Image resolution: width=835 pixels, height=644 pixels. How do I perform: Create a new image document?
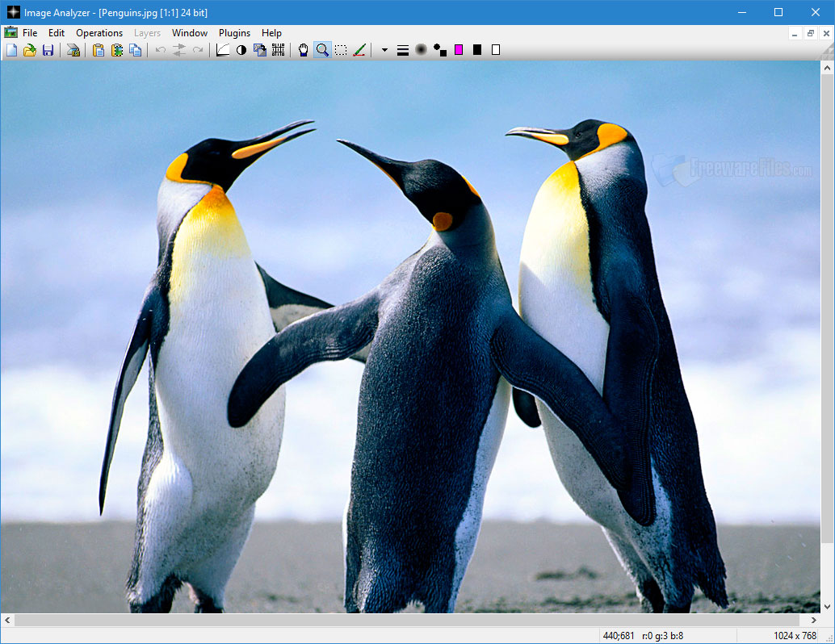click(x=12, y=49)
